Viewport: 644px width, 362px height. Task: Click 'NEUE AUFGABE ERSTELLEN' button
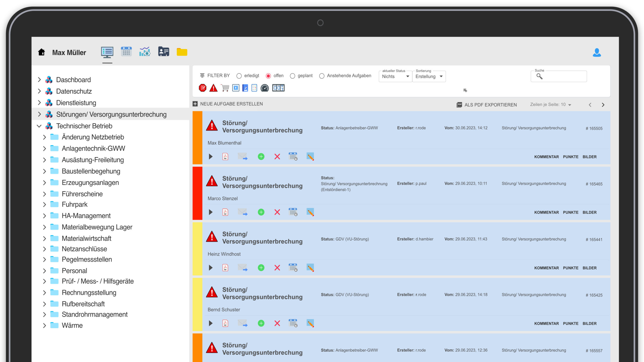pyautogui.click(x=228, y=104)
